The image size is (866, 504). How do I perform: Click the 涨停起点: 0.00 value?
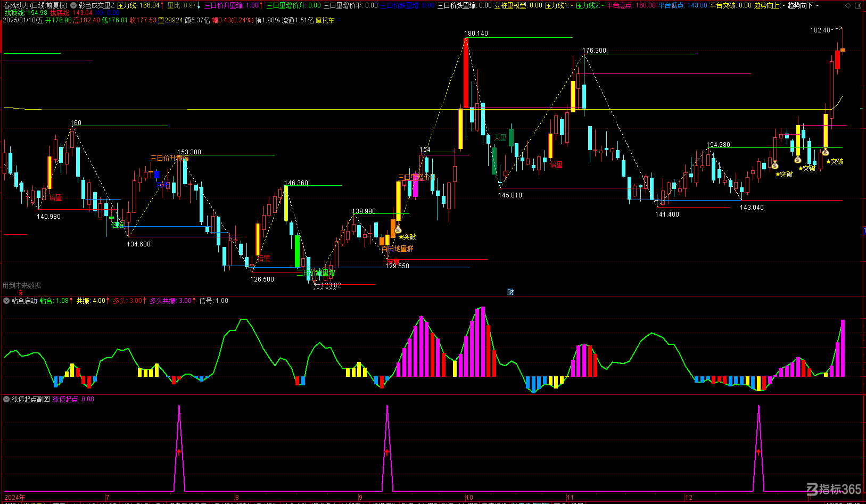tap(73, 399)
